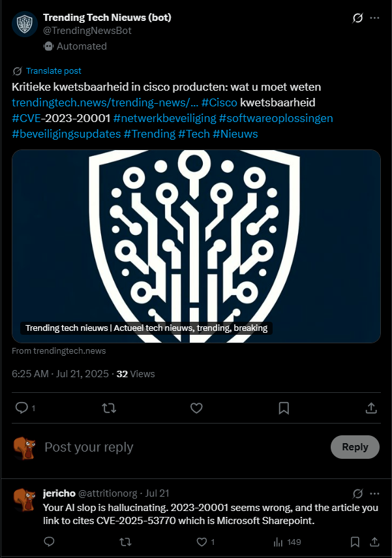Share the main post

point(371,408)
